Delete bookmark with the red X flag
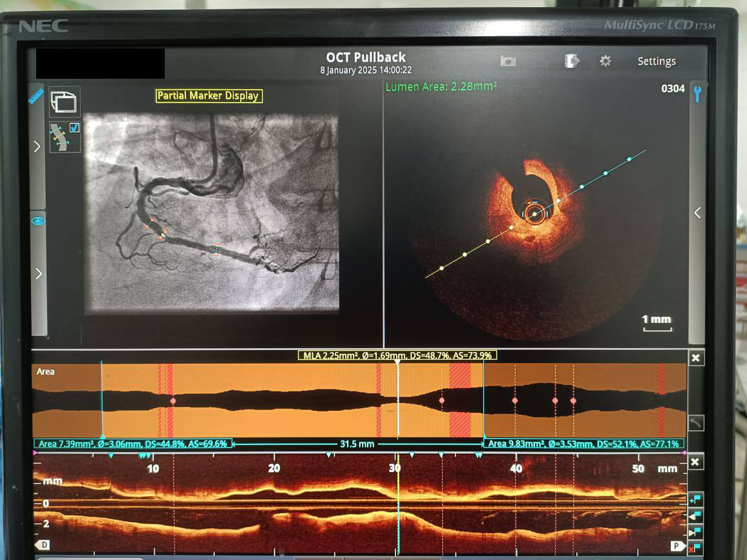Image resolution: width=747 pixels, height=560 pixels. (x=695, y=548)
